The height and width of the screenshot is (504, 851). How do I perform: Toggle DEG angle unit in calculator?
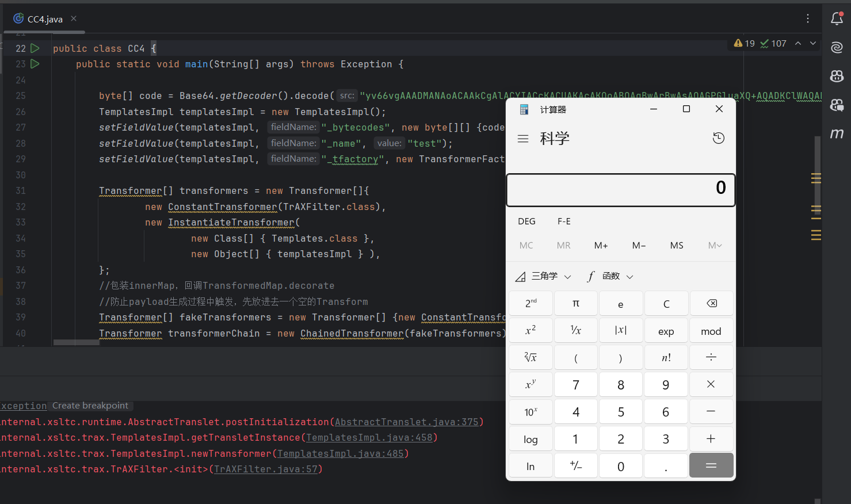pos(526,222)
